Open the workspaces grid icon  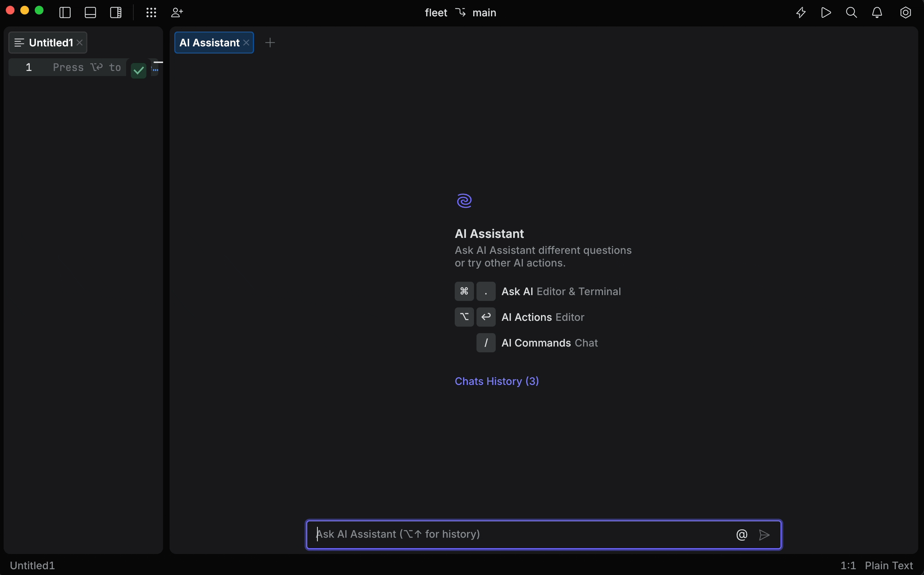151,13
